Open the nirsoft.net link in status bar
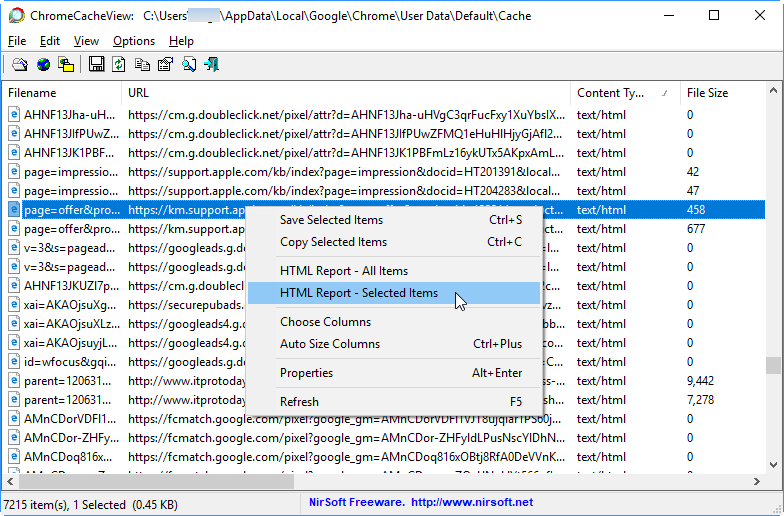 point(472,502)
